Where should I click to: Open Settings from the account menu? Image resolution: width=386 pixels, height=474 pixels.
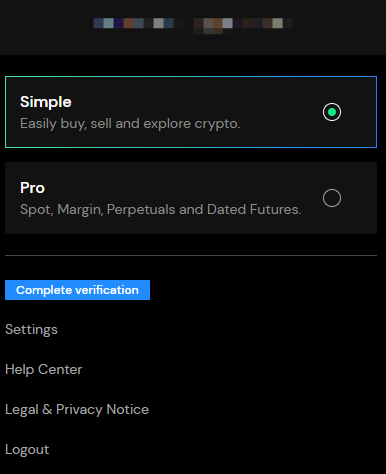pyautogui.click(x=31, y=329)
